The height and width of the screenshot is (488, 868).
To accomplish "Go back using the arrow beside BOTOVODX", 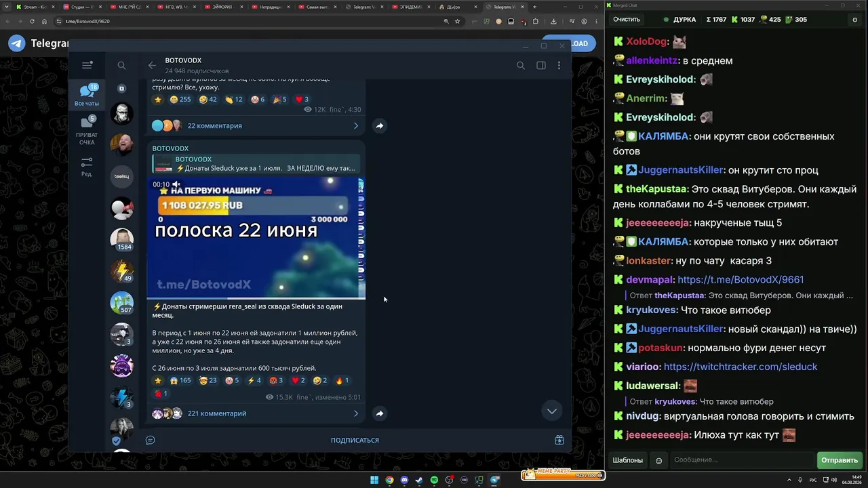I will coord(152,66).
